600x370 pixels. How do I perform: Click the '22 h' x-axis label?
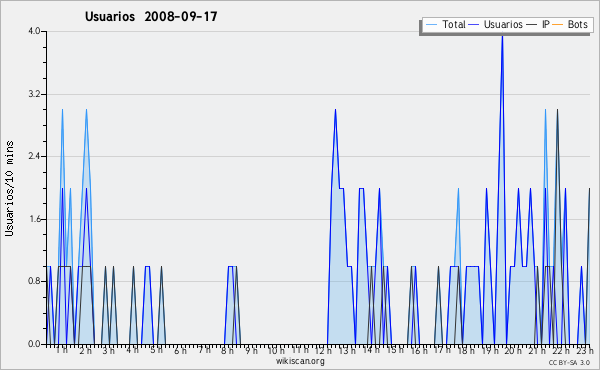[561, 350]
